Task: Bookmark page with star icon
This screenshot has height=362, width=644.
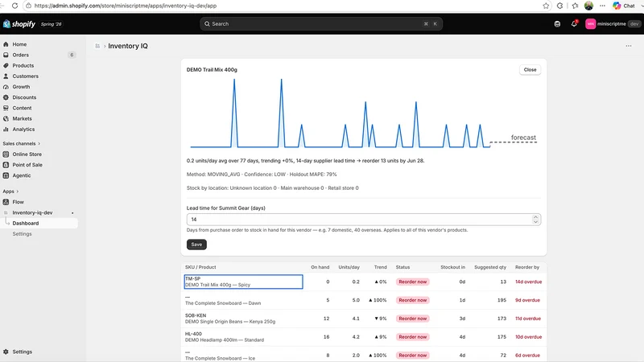Action: pyautogui.click(x=546, y=6)
